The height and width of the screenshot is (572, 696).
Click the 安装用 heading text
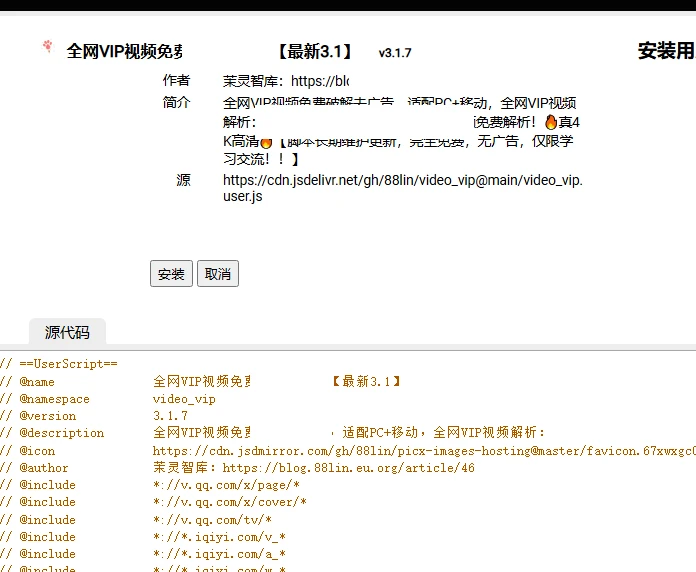click(667, 51)
